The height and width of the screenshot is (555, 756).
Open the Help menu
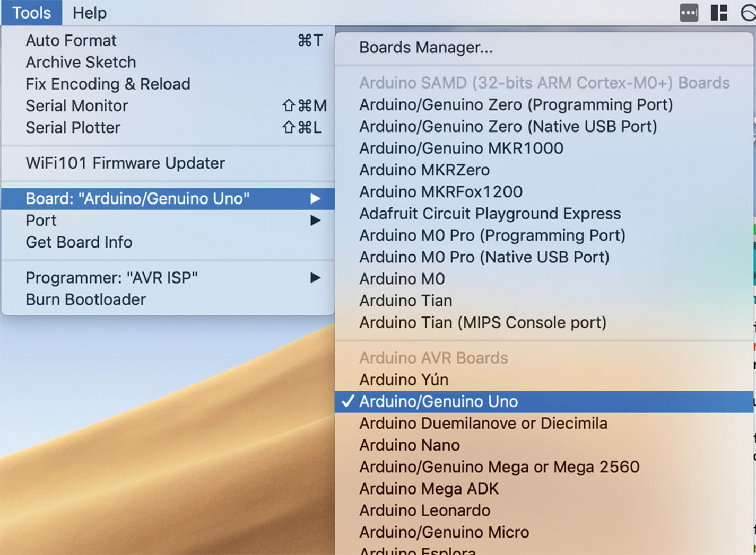89,13
